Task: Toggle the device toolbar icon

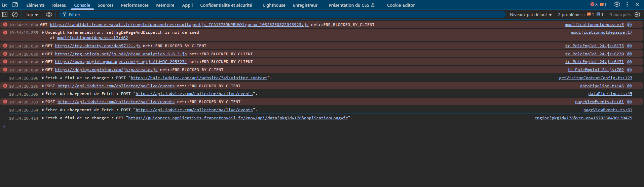Action: coord(15,5)
